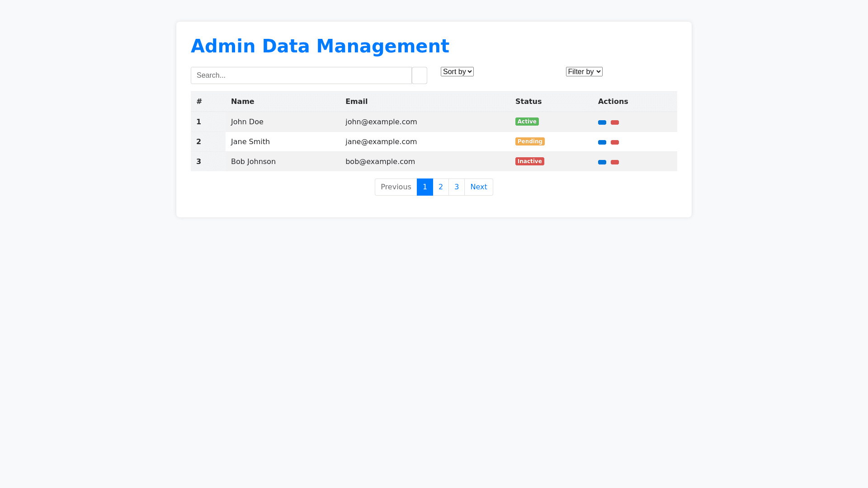Click blue edit button for Bob Johnson
This screenshot has height=488, width=868.
tap(602, 162)
